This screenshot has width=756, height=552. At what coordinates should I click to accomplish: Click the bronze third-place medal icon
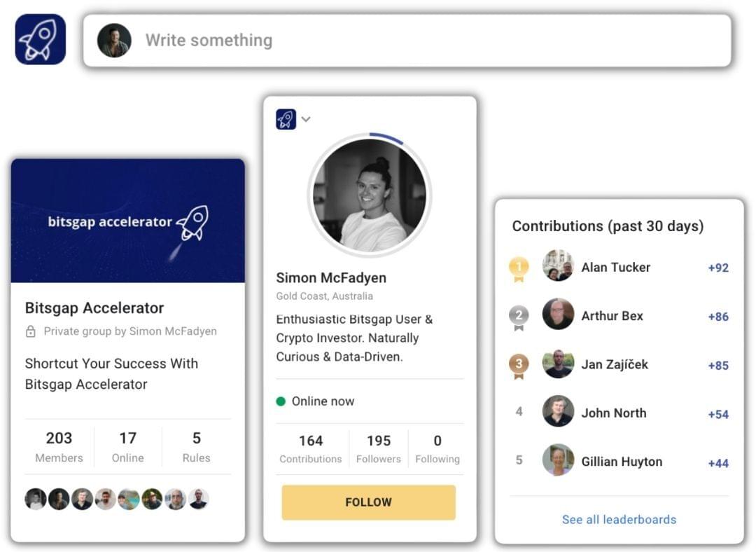519,365
